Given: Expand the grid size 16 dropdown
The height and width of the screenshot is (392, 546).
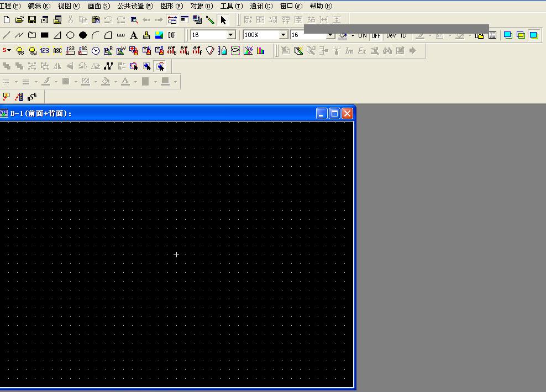Looking at the screenshot, I should (x=231, y=35).
